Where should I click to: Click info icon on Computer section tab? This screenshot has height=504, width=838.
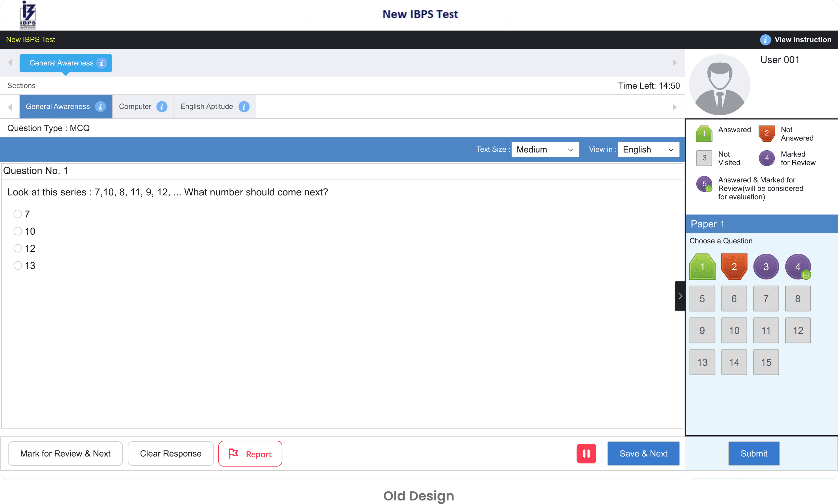click(162, 107)
